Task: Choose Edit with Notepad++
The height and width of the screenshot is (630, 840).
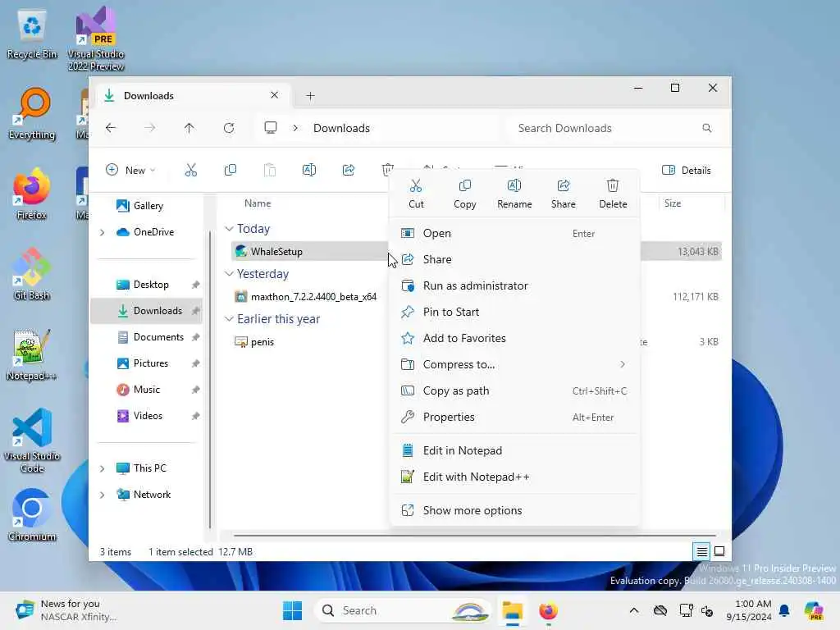Action: [514, 477]
